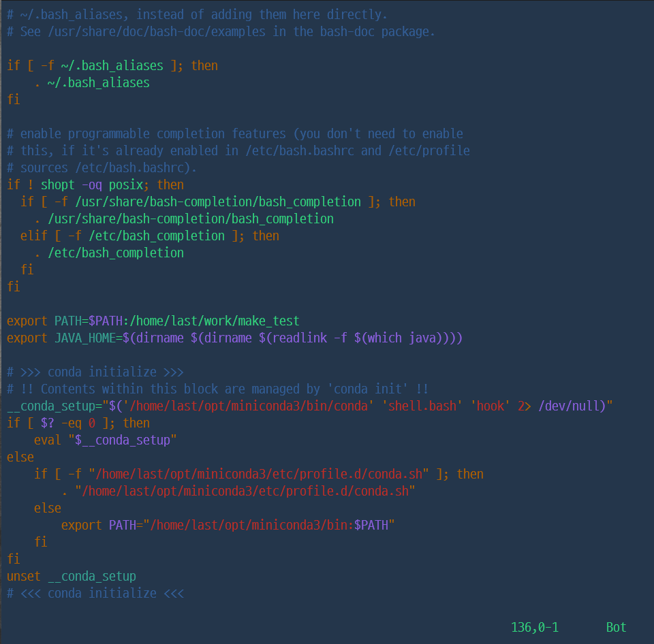Click the 'Contents within this block are managed' comment
The image size is (654, 644).
[218, 389]
